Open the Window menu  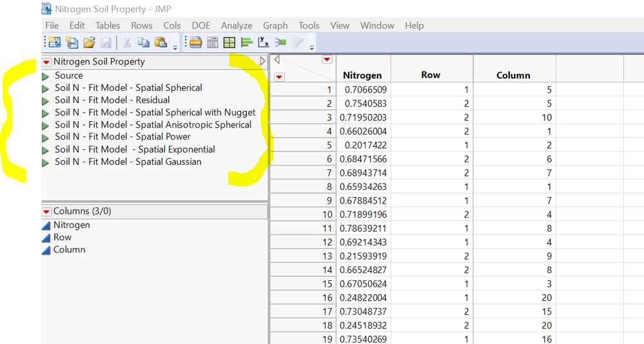point(377,26)
